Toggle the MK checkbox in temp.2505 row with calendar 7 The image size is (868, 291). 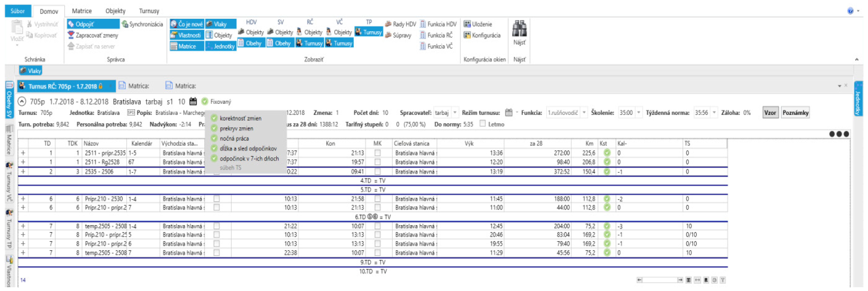tap(377, 253)
